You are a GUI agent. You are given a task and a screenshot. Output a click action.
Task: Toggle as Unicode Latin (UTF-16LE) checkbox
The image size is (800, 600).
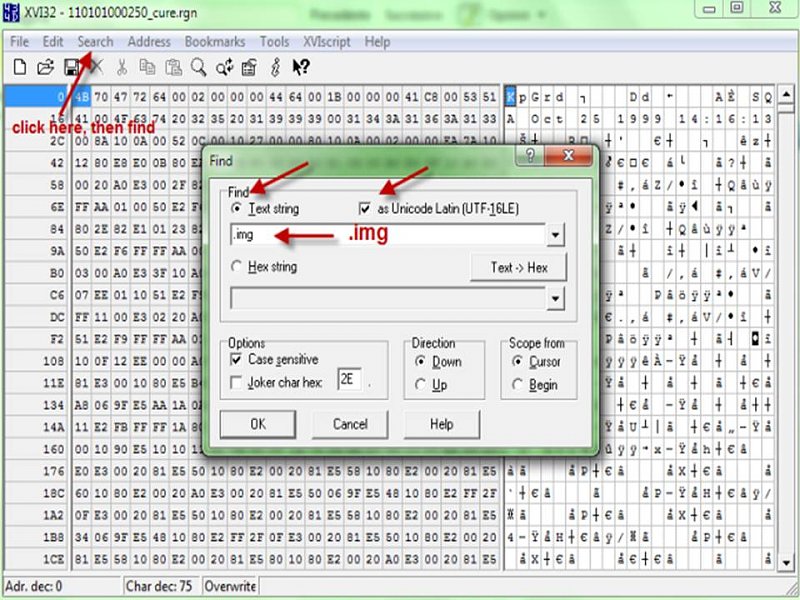[x=364, y=209]
